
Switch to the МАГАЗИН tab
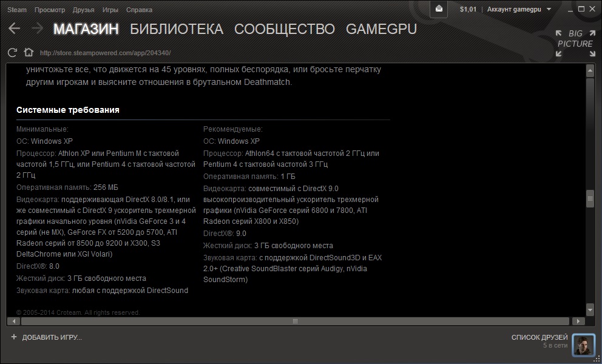tap(86, 29)
